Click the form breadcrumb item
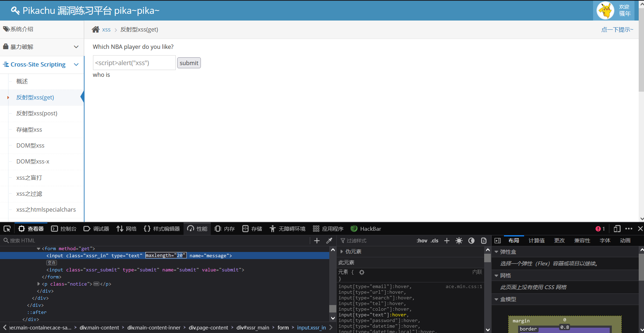The height and width of the screenshot is (333, 644). [283, 328]
